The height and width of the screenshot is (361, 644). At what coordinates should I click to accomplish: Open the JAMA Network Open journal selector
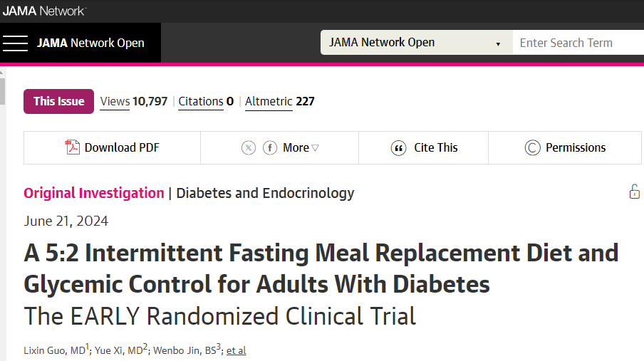pyautogui.click(x=417, y=42)
